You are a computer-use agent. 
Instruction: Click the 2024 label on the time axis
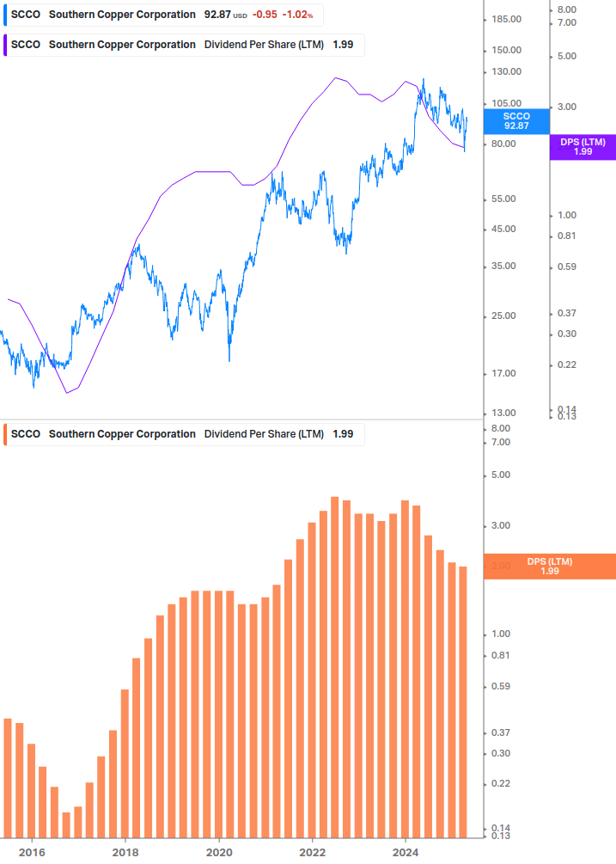click(x=406, y=853)
